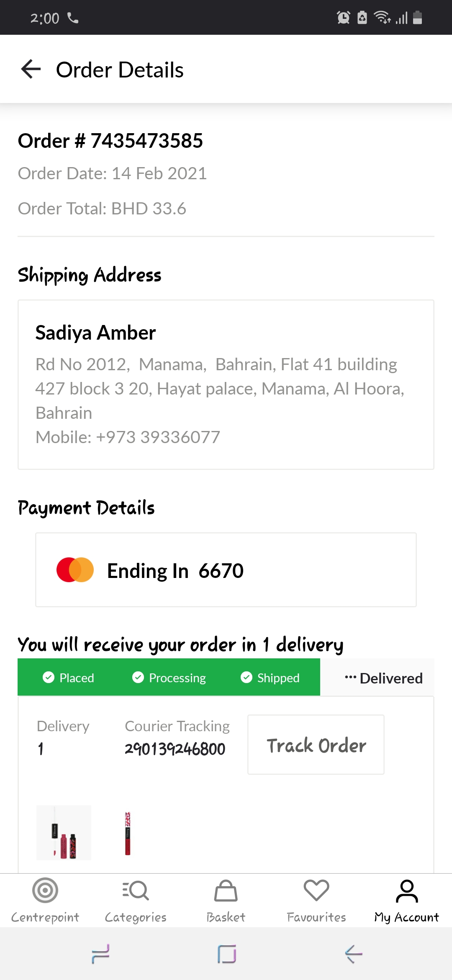Viewport: 452px width, 980px height.
Task: Select the Processing status step
Action: [169, 678]
